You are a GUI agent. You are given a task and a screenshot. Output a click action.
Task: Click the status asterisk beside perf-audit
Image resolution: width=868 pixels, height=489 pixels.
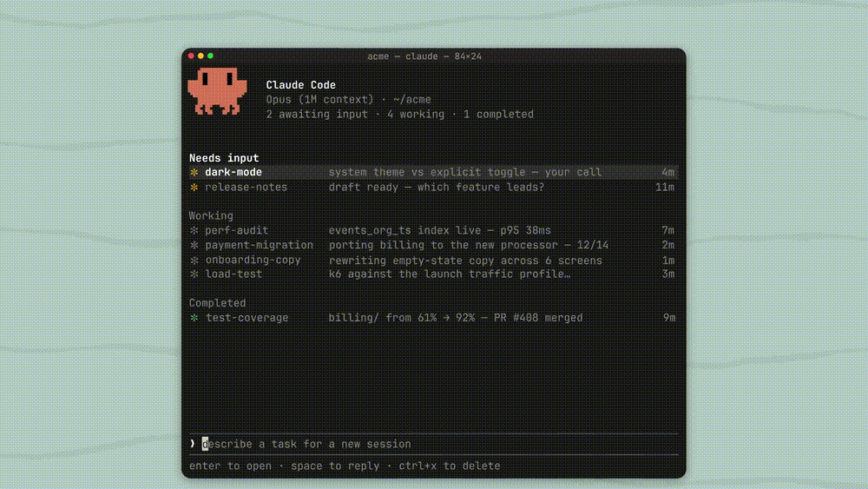(x=194, y=230)
